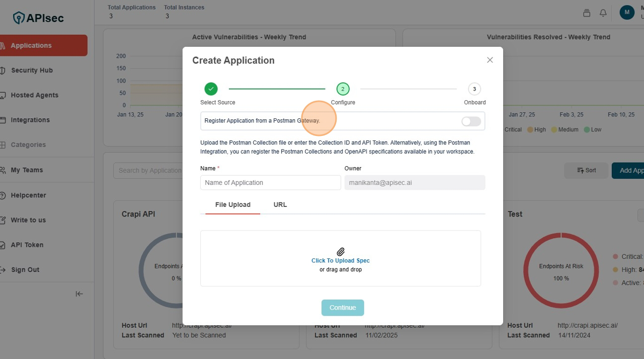Click the green completed Select Source step
Screen dimensions: 644x359
[211, 89]
